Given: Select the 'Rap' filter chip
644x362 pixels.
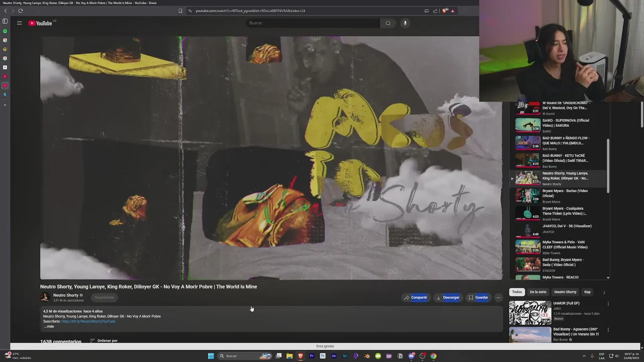Looking at the screenshot, I should point(587,292).
